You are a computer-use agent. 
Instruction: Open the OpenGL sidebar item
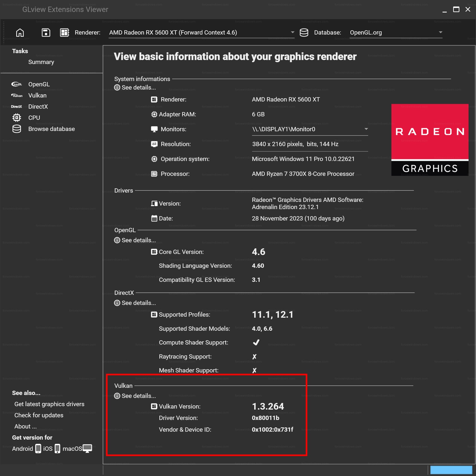pyautogui.click(x=39, y=84)
